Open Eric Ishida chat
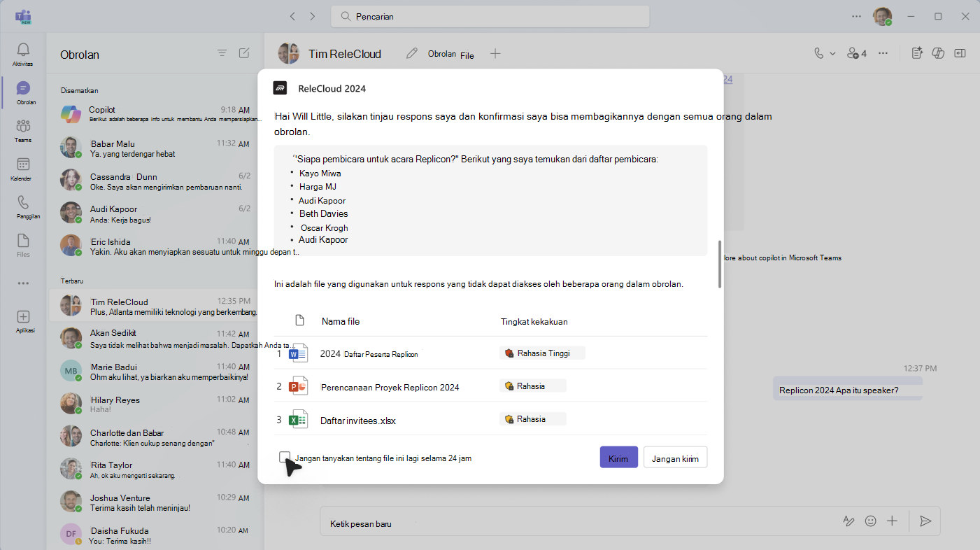This screenshot has height=550, width=980. 155,246
